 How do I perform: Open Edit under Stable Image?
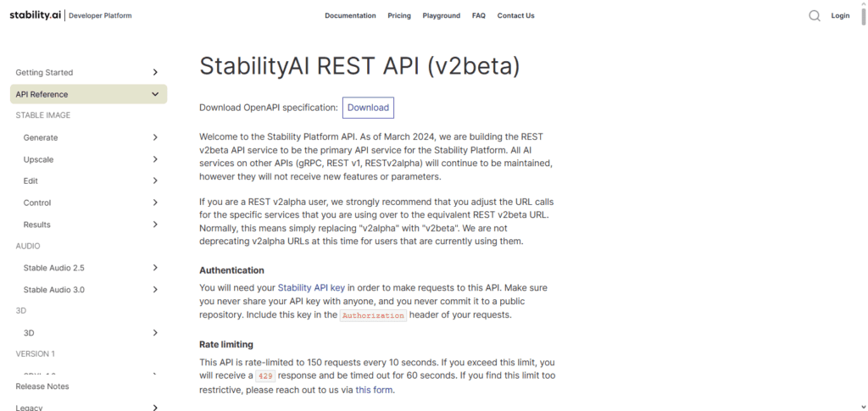pyautogui.click(x=31, y=181)
